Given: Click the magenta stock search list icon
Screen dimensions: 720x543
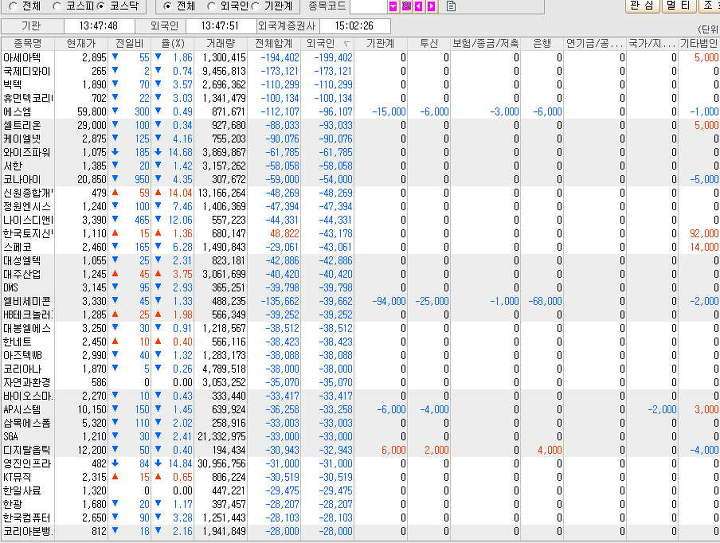Looking at the screenshot, I should pos(406,6).
